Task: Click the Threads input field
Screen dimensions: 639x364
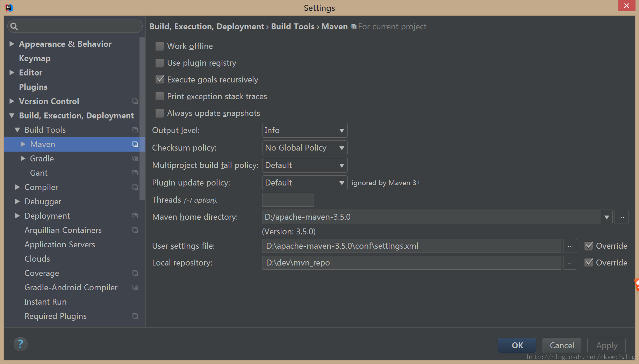Action: (288, 200)
